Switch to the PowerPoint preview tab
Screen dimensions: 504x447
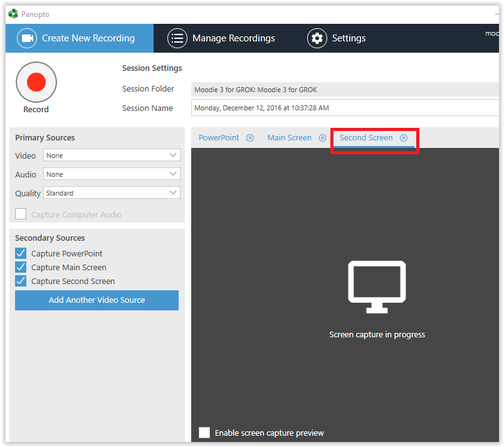tap(219, 138)
